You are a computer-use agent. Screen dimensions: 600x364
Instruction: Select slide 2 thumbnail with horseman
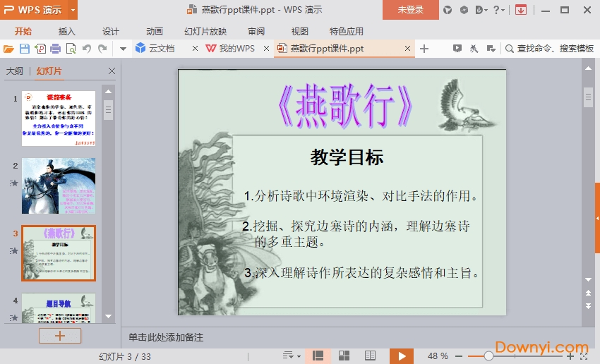(59, 186)
